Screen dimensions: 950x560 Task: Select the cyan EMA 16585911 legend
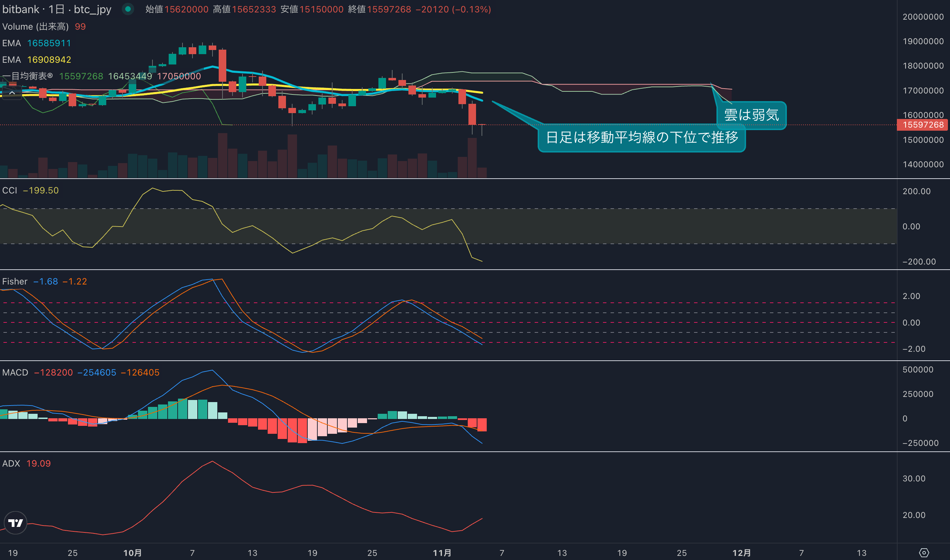point(37,43)
